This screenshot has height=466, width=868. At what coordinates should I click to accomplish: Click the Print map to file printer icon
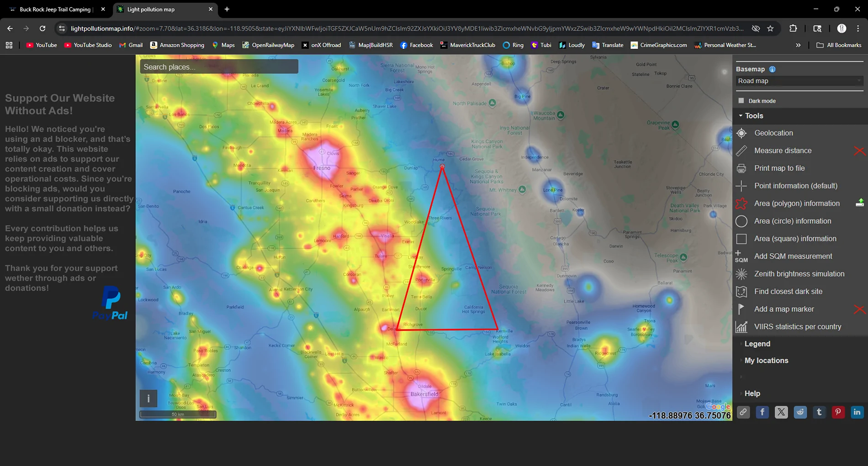coord(741,168)
